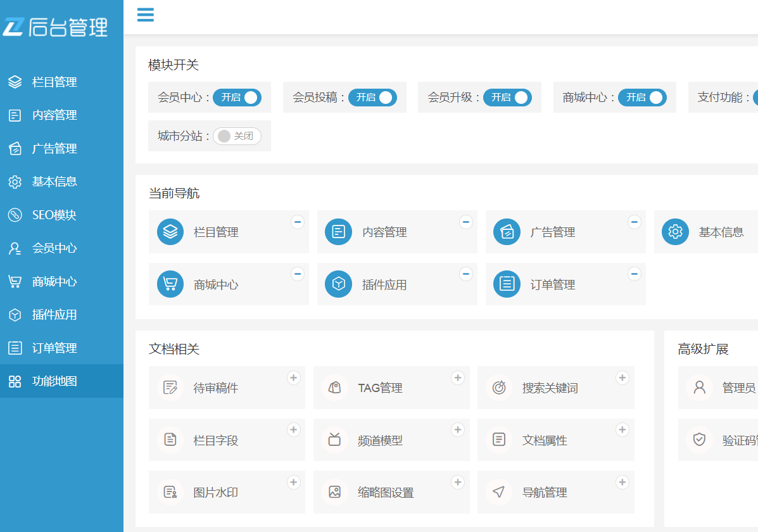Open 基本信息 in sidebar
Viewport: 758px width, 532px height.
[x=61, y=181]
